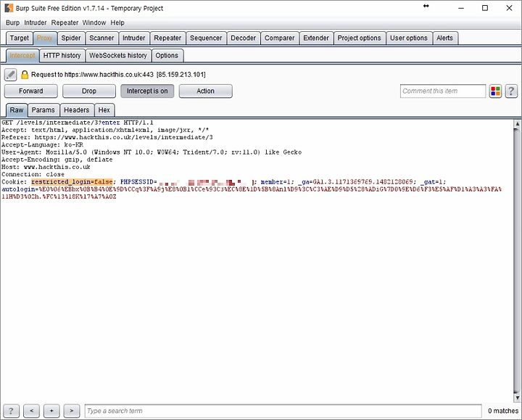The height and width of the screenshot is (420, 522).
Task: Click the Request to https://www.hackthis.co.uk:443 label
Action: (x=118, y=74)
